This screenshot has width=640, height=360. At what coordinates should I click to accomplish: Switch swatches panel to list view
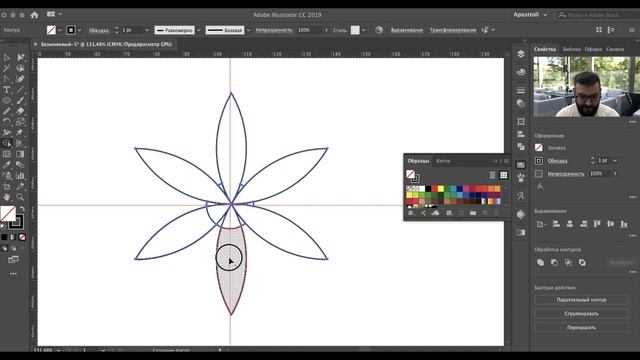492,175
